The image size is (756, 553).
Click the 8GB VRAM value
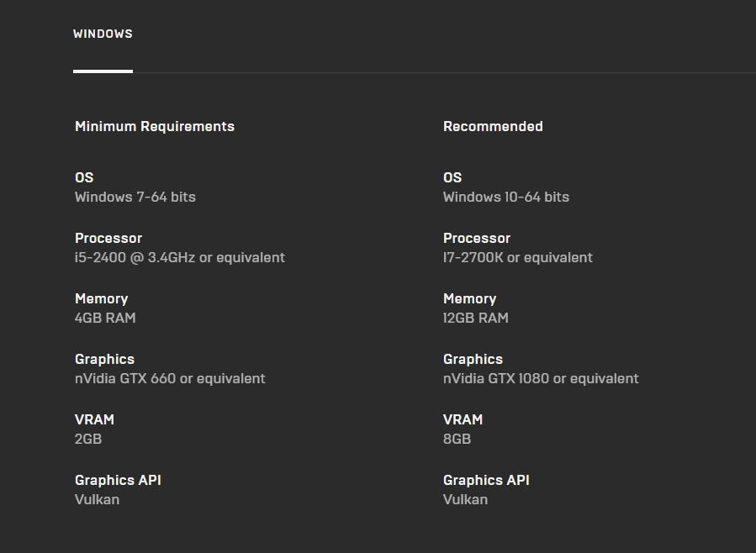point(457,439)
